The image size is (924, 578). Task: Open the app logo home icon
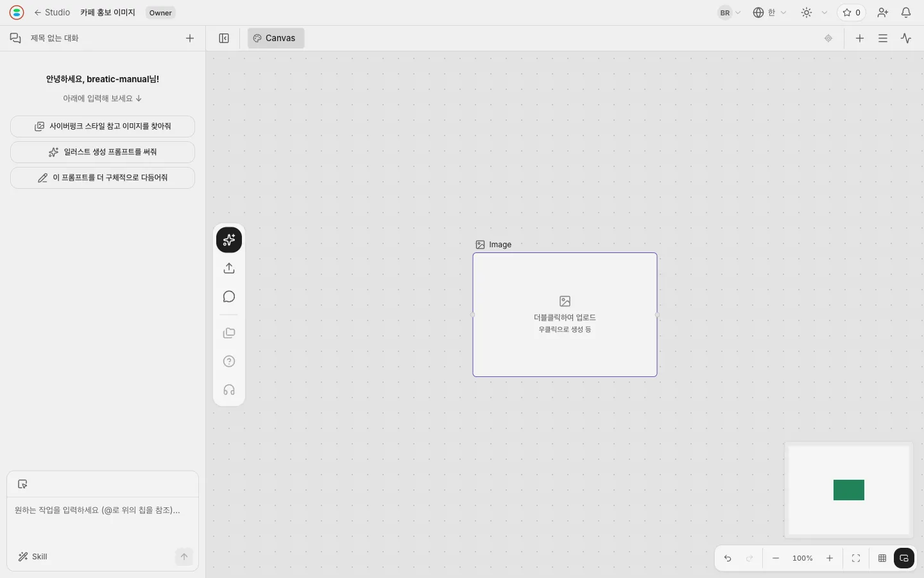[x=17, y=12]
